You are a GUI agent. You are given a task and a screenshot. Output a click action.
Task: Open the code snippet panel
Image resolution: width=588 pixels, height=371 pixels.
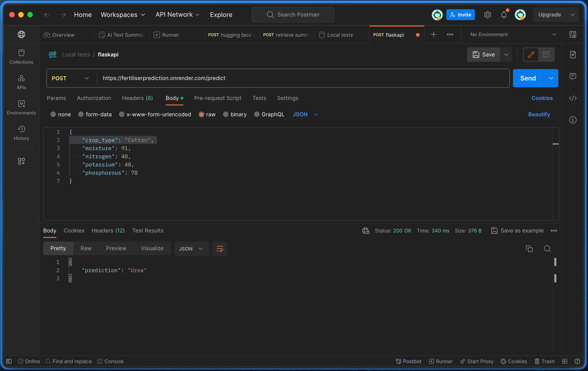tap(573, 98)
